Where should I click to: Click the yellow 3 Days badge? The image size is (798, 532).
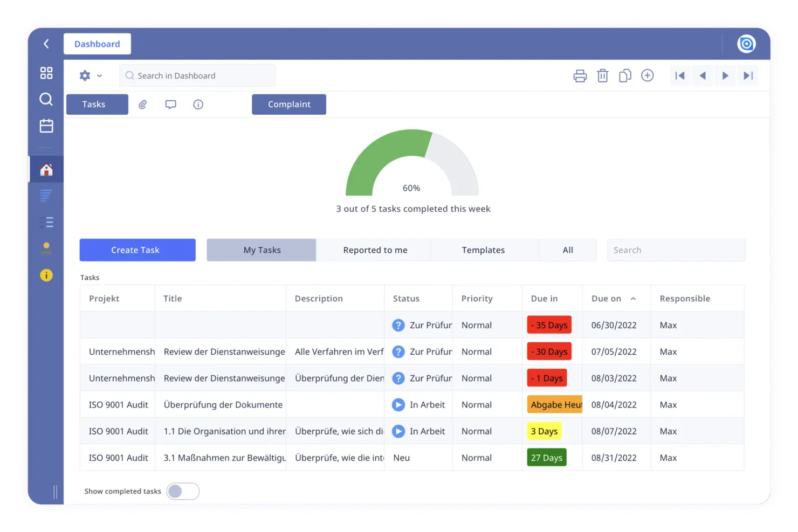[x=544, y=431]
